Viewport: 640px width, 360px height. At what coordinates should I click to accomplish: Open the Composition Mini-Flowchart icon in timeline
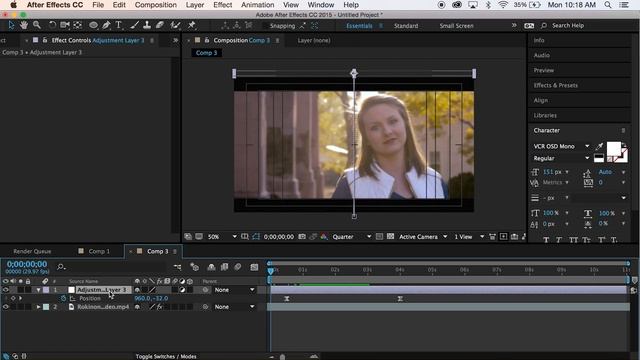pyautogui.click(x=177, y=267)
